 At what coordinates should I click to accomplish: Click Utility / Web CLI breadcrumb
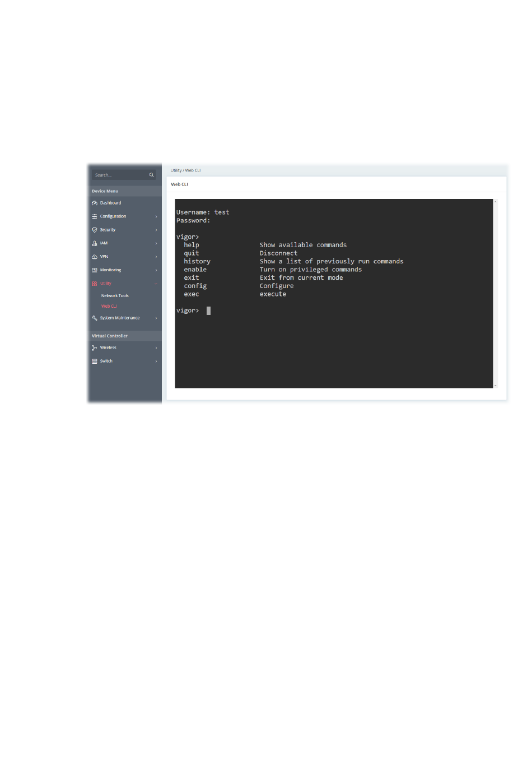185,170
